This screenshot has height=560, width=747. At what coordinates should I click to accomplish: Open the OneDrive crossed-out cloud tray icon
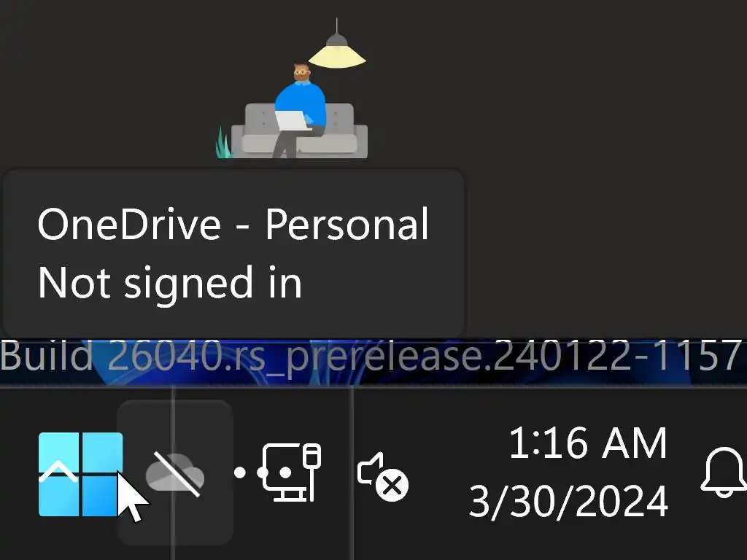pyautogui.click(x=175, y=474)
